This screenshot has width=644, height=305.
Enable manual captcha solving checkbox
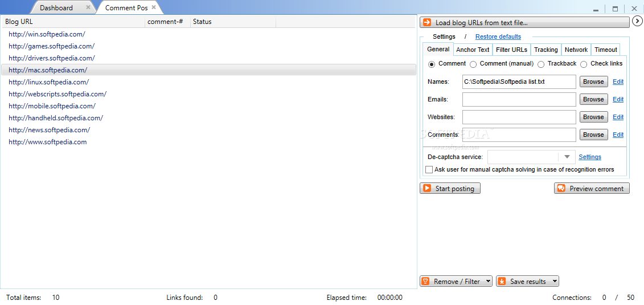pyautogui.click(x=429, y=169)
